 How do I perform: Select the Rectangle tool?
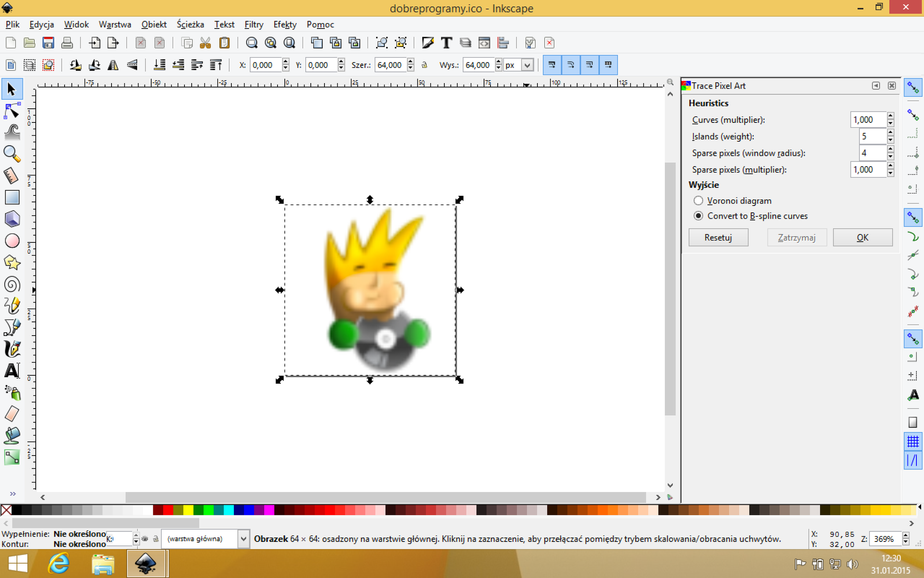12,197
